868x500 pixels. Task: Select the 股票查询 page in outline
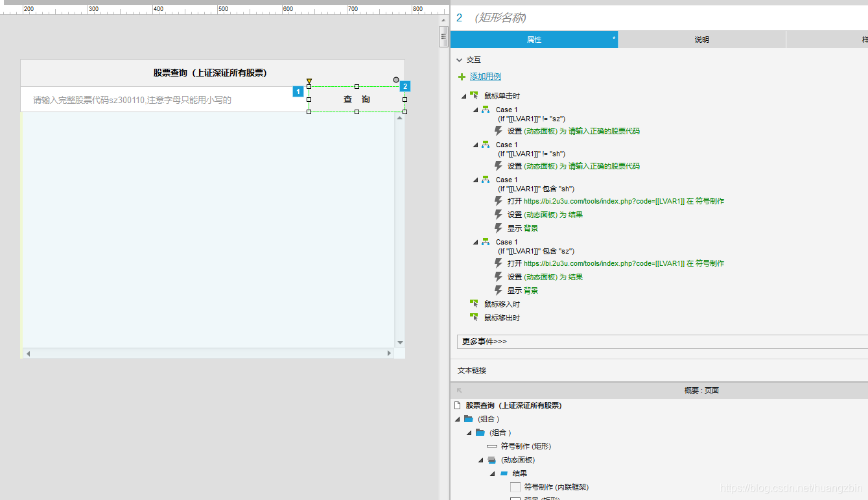(513, 405)
